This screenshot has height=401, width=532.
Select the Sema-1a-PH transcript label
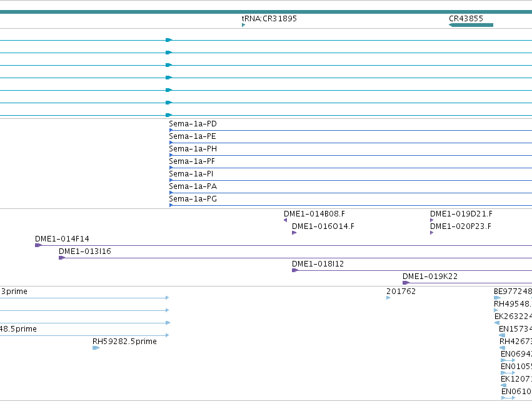pos(193,149)
